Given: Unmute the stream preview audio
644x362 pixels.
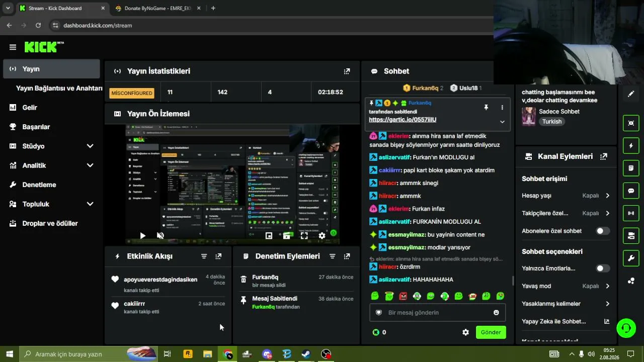Looking at the screenshot, I should click(x=160, y=235).
